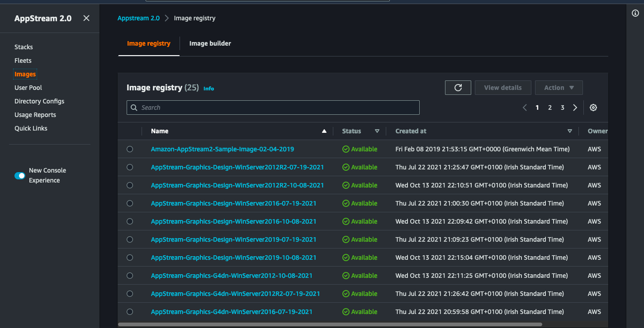
Task: Click the Owner column header
Action: (x=597, y=131)
